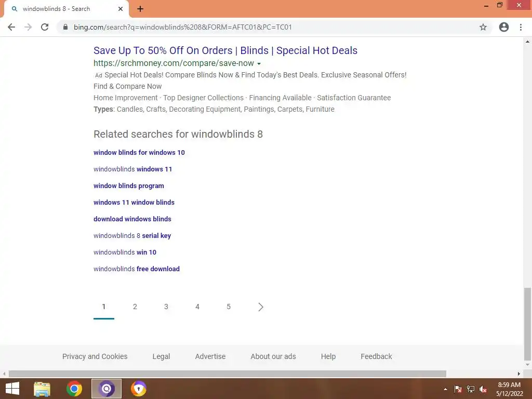Expand the srchmoney.com URL dropdown arrow
The image size is (532, 399).
(x=259, y=64)
